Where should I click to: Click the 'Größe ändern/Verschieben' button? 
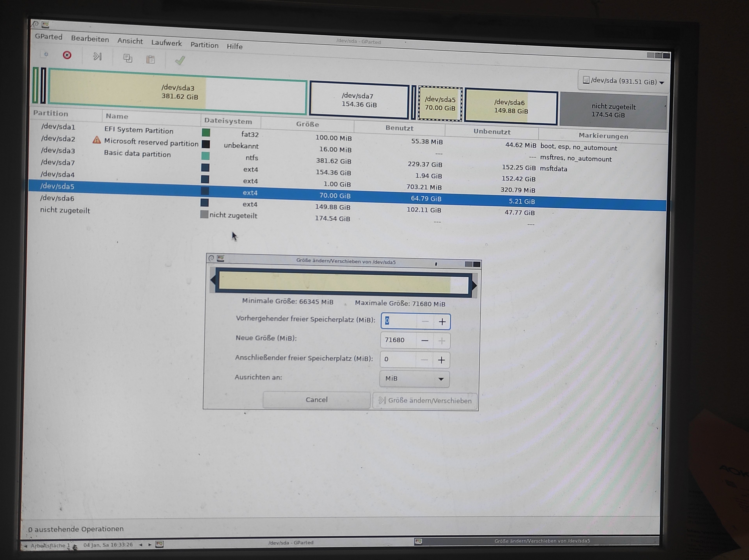coord(425,401)
